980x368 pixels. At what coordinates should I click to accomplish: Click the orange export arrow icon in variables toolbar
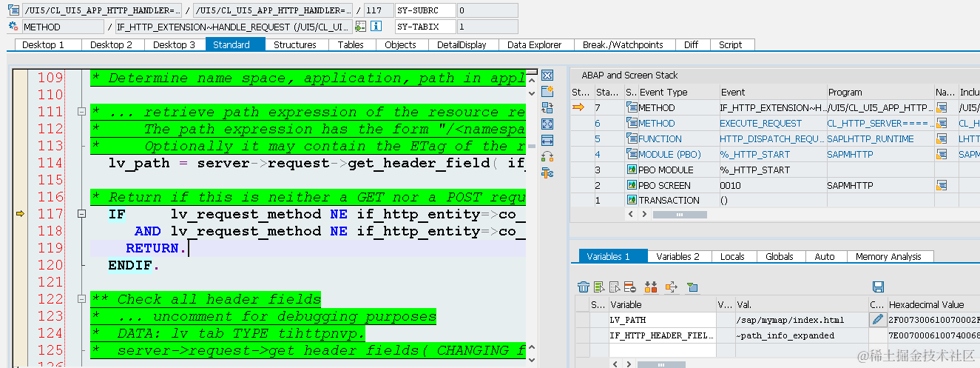[x=672, y=287]
